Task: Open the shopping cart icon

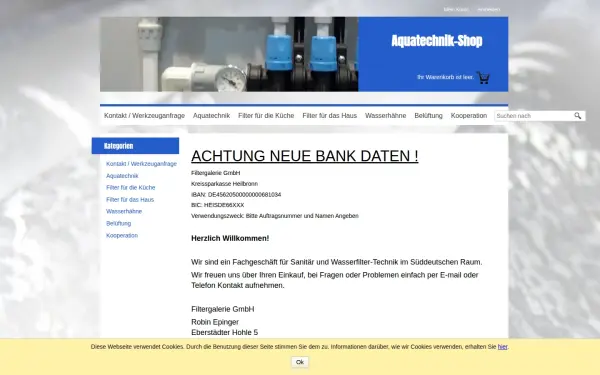Action: coord(483,78)
